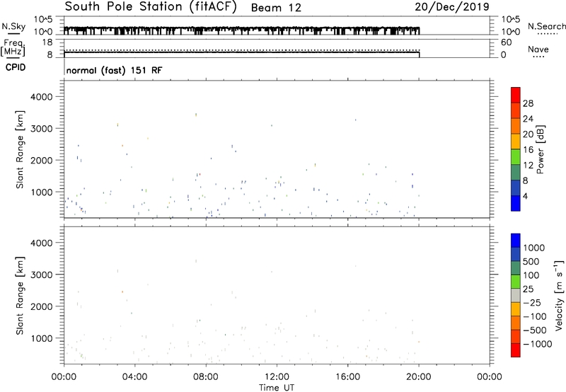Click time axis label '16:00'
The height and width of the screenshot is (392, 566).
click(x=347, y=377)
